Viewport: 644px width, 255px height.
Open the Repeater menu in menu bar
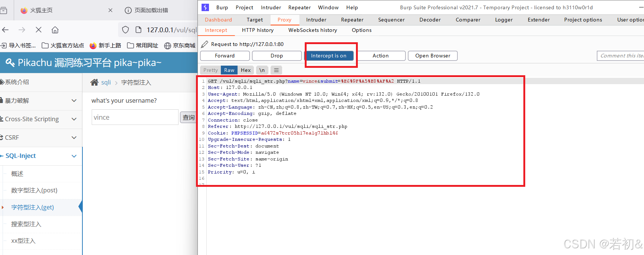(x=300, y=7)
